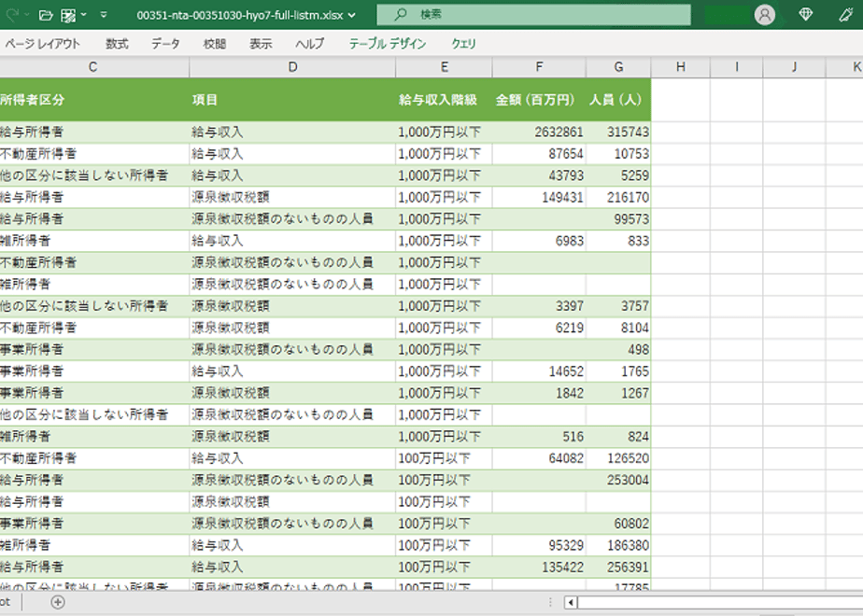Select the cell with value 87654

[540, 154]
